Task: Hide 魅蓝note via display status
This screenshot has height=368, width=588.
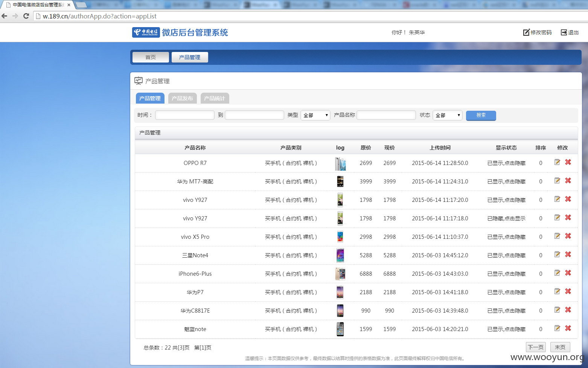Action: point(506,329)
